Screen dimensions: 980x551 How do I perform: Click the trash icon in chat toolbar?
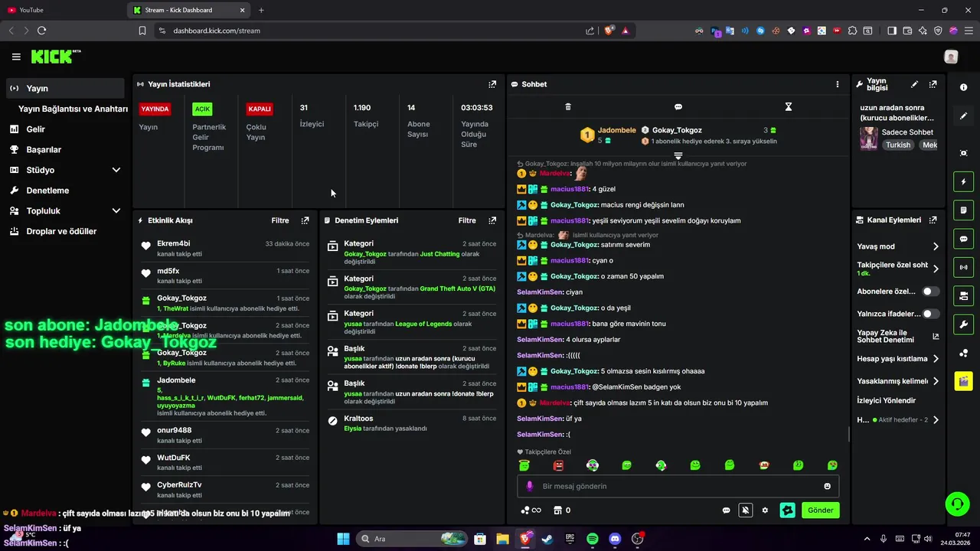click(x=568, y=106)
